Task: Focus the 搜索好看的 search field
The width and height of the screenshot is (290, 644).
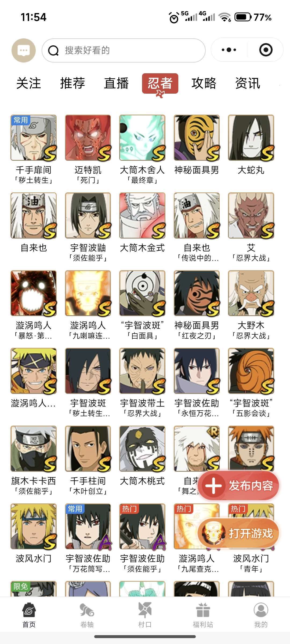Action: 124,50
